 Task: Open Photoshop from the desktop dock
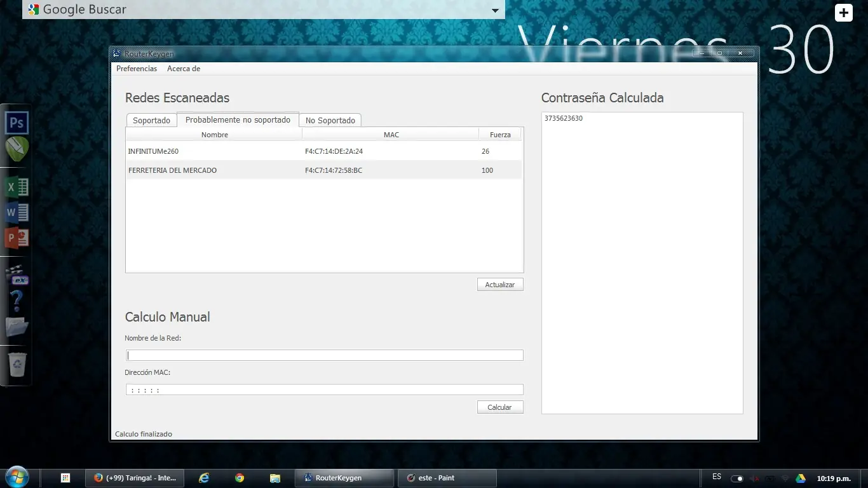coord(16,121)
